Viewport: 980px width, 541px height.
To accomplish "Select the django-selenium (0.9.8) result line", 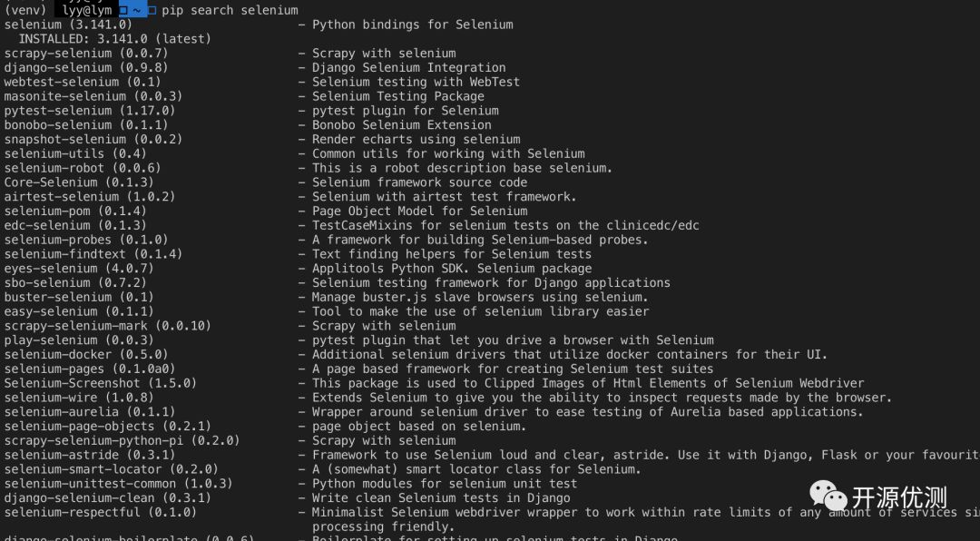I will coord(86,68).
